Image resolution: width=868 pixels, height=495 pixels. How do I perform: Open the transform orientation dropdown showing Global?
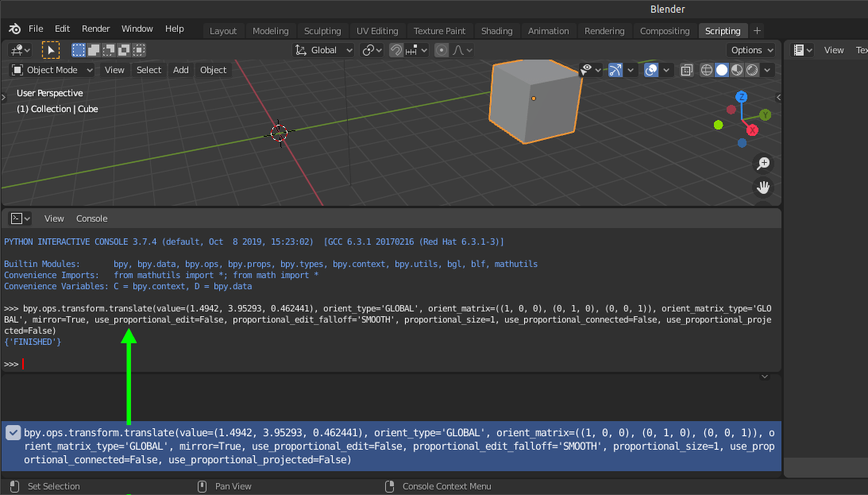pyautogui.click(x=323, y=49)
